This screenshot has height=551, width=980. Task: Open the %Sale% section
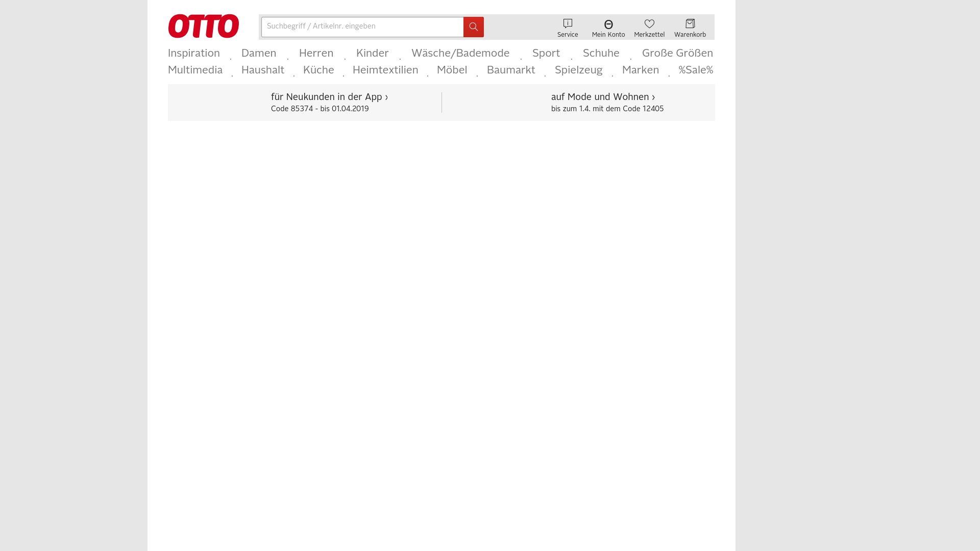696,70
